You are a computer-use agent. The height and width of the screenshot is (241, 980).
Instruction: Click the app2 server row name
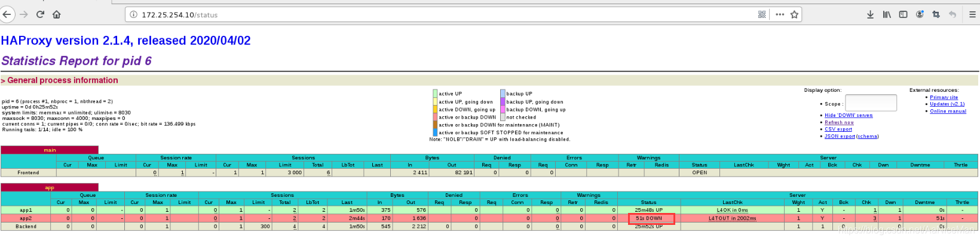[x=26, y=218]
